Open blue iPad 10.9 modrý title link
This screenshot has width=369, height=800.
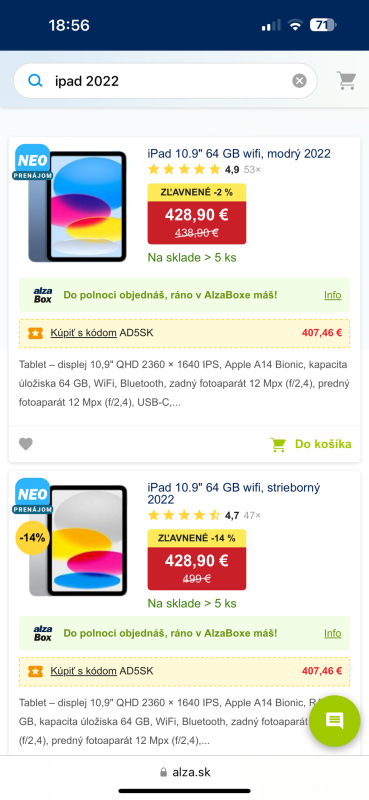coord(239,154)
